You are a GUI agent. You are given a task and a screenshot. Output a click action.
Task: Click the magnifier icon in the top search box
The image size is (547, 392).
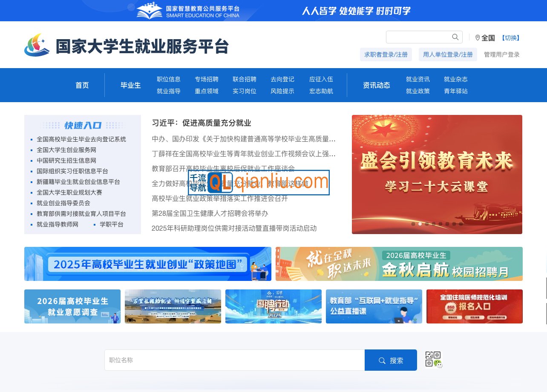[455, 37]
